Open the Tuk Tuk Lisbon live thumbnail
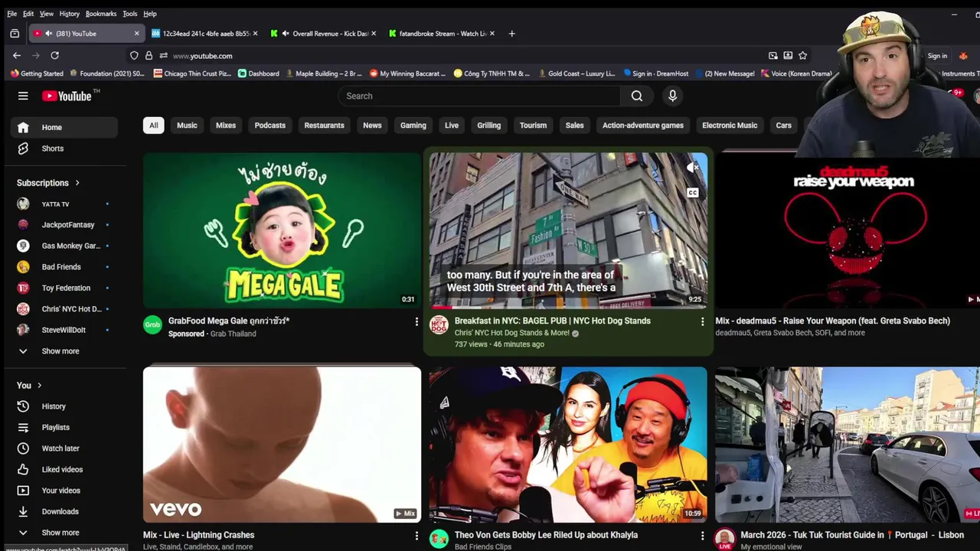This screenshot has width=980, height=551. pos(848,445)
